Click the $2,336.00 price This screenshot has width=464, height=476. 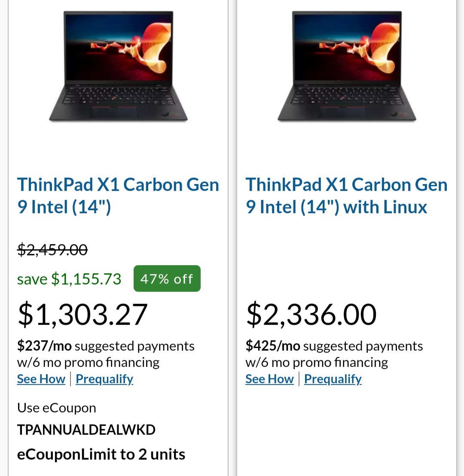click(x=311, y=314)
